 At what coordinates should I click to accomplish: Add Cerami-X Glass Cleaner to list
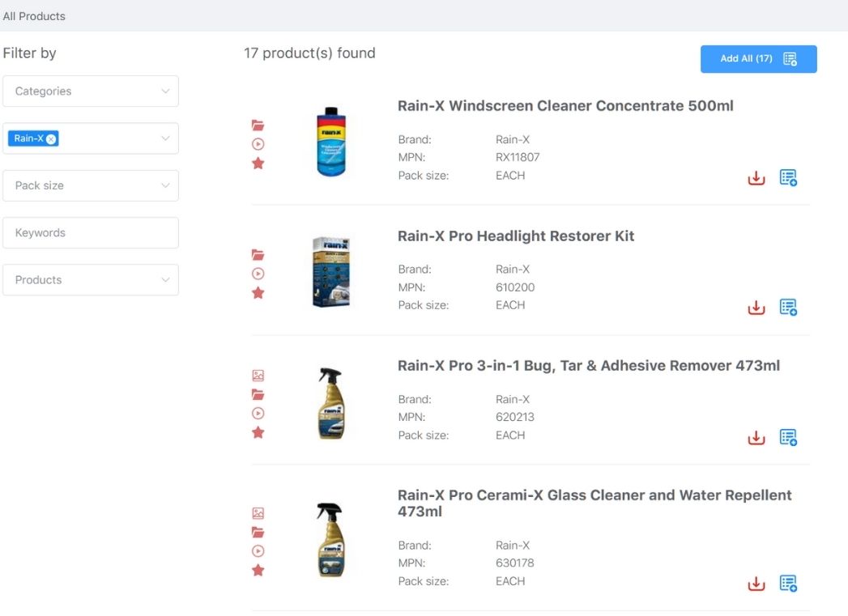[x=788, y=583]
